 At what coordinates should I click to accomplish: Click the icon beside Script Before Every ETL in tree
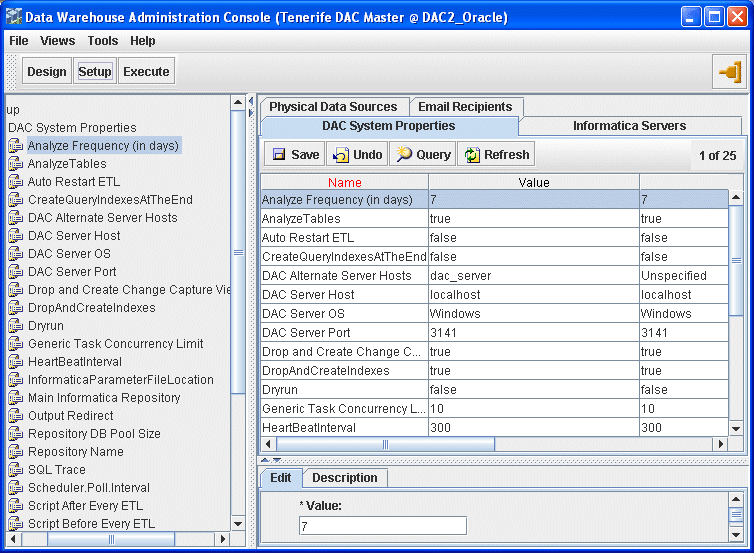tap(15, 524)
